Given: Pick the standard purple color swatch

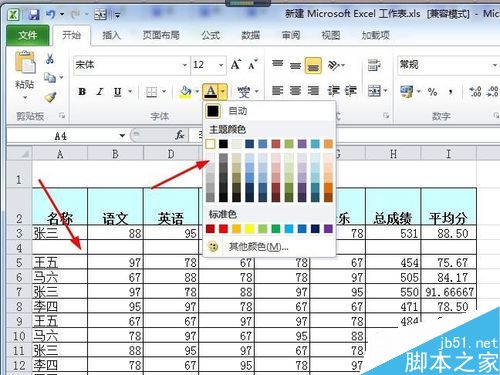Looking at the screenshot, I should [x=328, y=229].
